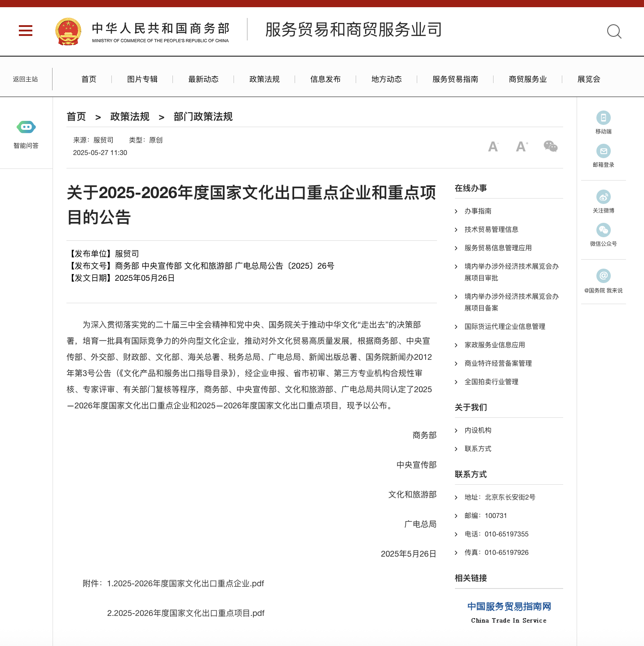The image size is (644, 646).
Task: Click the @国务院 我来说 icon
Action: (x=603, y=276)
